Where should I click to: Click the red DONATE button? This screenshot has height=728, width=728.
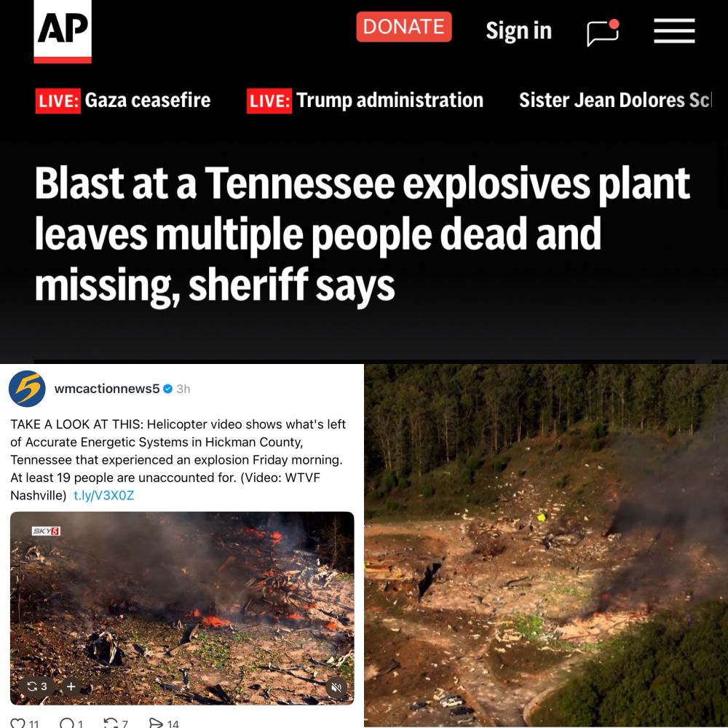tap(404, 27)
